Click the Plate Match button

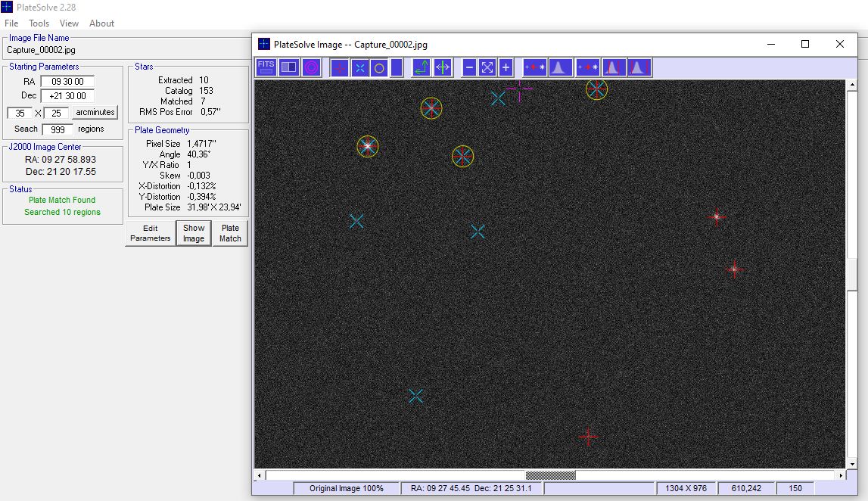tap(230, 233)
